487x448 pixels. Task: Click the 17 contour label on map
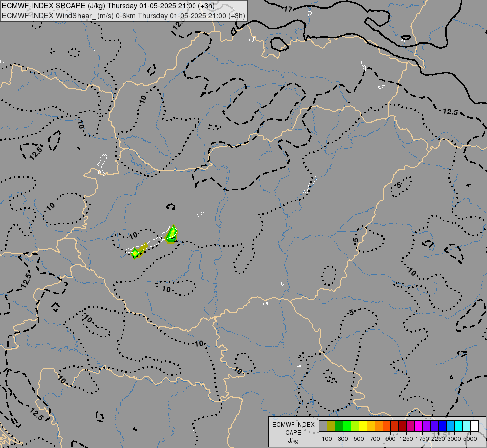(x=288, y=9)
